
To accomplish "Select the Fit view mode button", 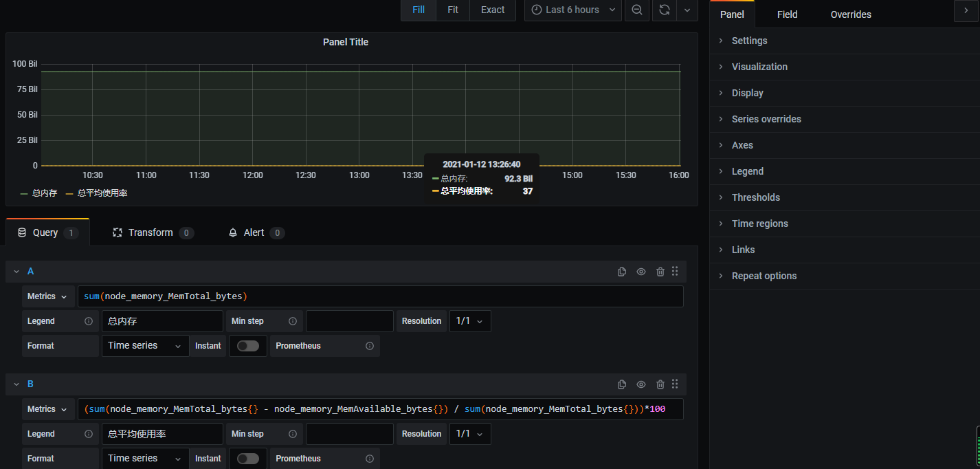I will [x=453, y=10].
